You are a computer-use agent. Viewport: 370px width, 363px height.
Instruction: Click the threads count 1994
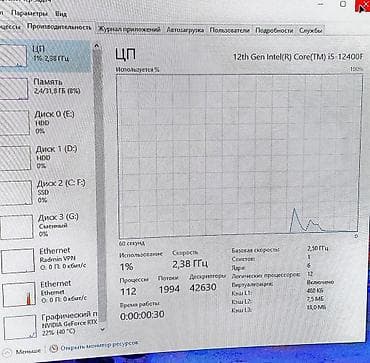point(169,289)
